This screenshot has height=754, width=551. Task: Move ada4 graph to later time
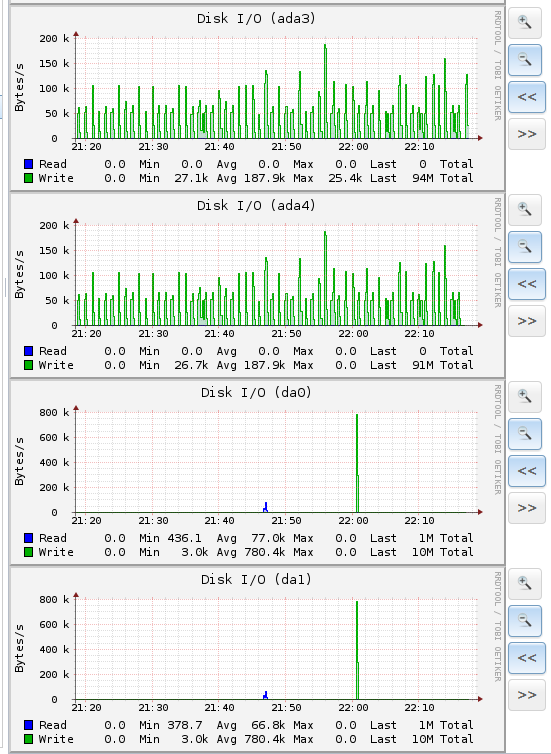[526, 321]
